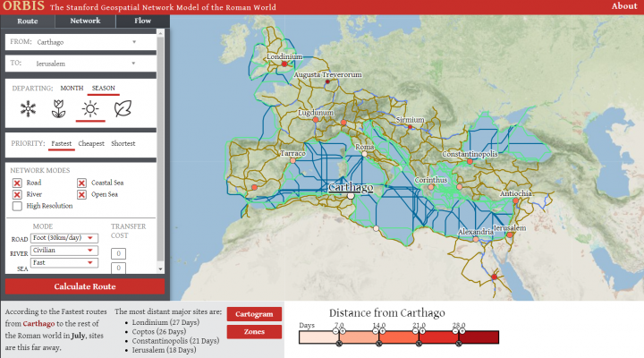Screen dimensions: 644x358
Task: Enable the High Resolution checkbox
Action: tap(18, 206)
